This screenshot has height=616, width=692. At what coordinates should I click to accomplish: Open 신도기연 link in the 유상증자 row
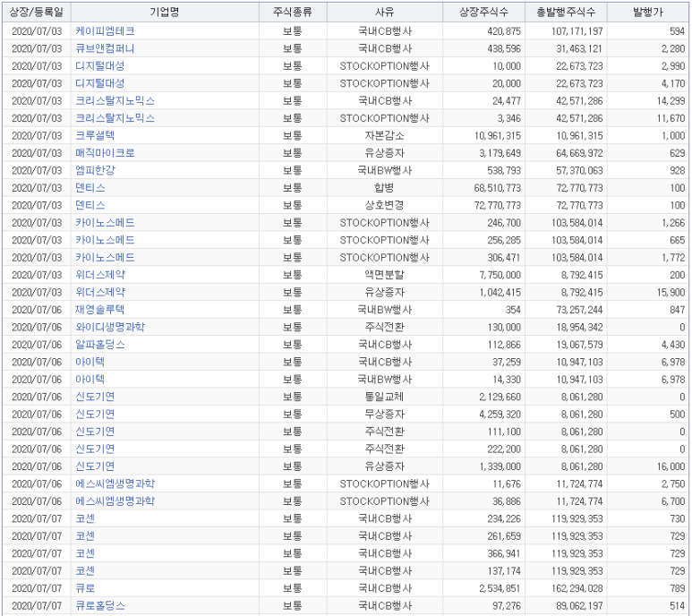pyautogui.click(x=95, y=466)
